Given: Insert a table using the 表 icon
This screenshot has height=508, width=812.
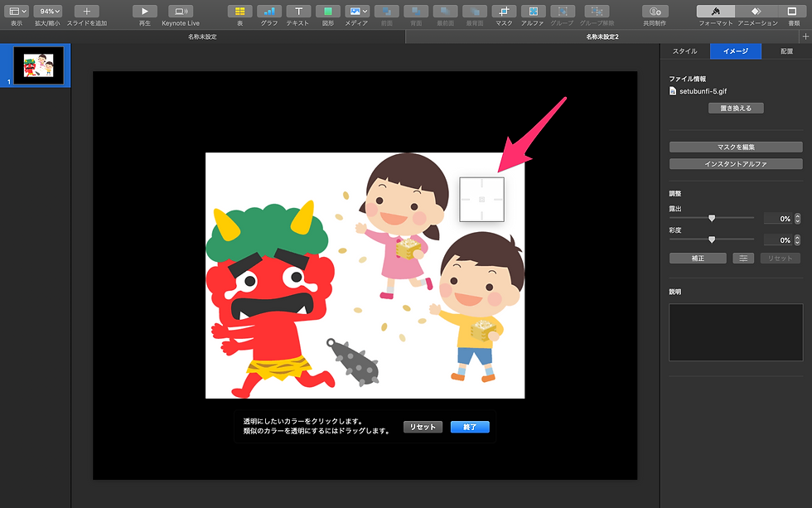Looking at the screenshot, I should (x=239, y=12).
